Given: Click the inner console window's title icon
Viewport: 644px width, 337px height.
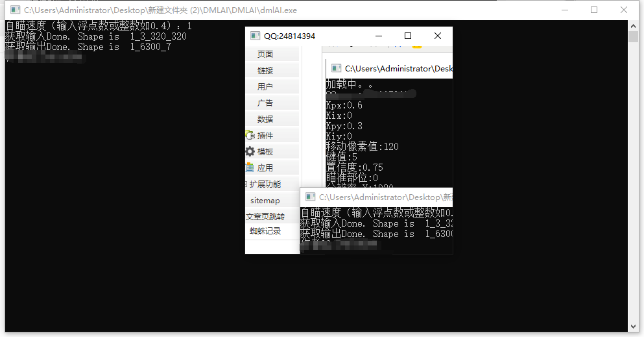Looking at the screenshot, I should tap(336, 68).
